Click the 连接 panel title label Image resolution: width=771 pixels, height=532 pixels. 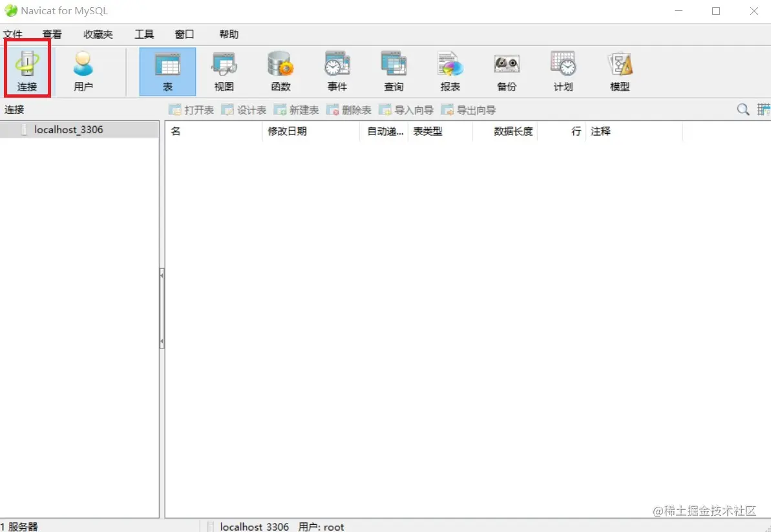[14, 110]
